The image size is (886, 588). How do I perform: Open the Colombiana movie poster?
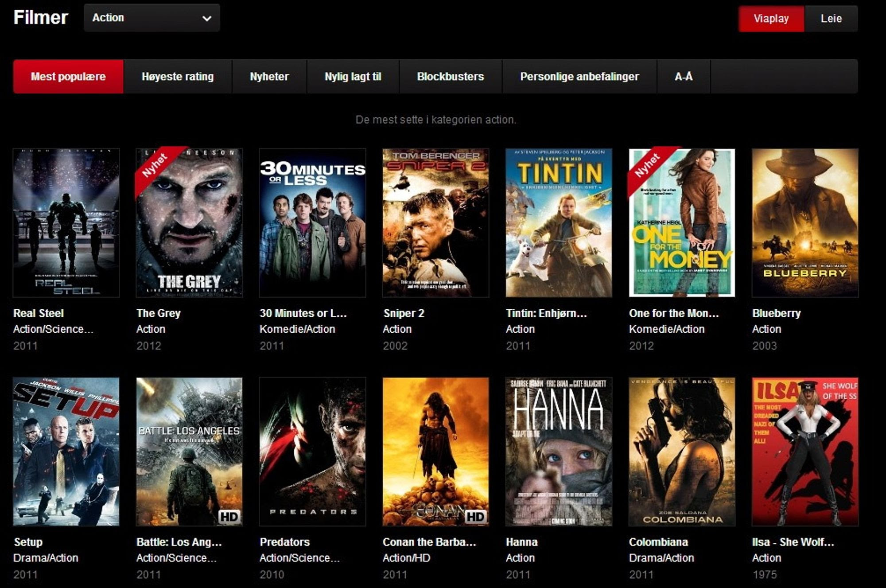[x=682, y=452]
